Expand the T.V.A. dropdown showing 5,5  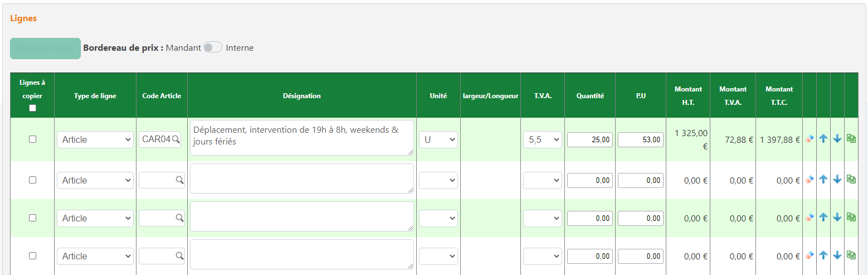(542, 140)
